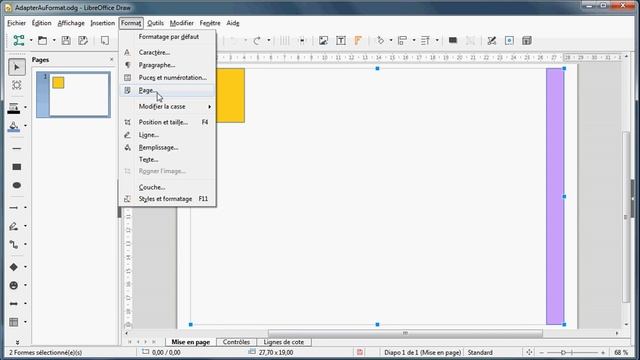
Task: Open Transformations dropdown arrow
Action: pyautogui.click(x=391, y=40)
